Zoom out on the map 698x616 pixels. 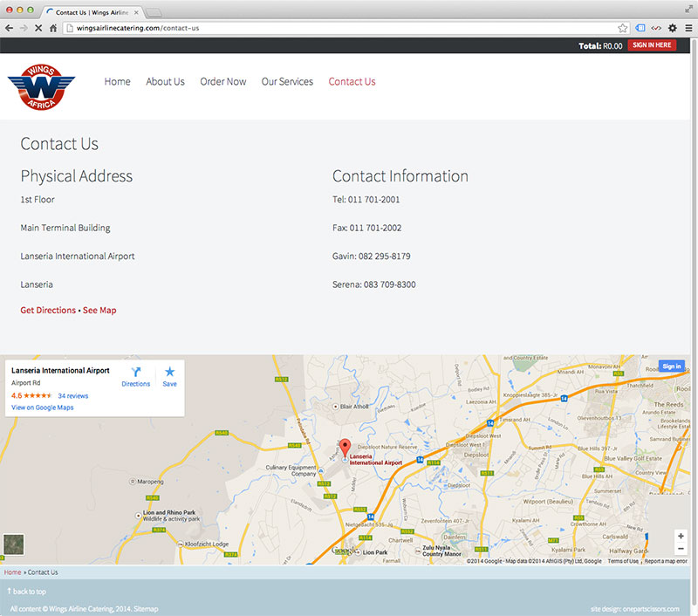coord(681,549)
